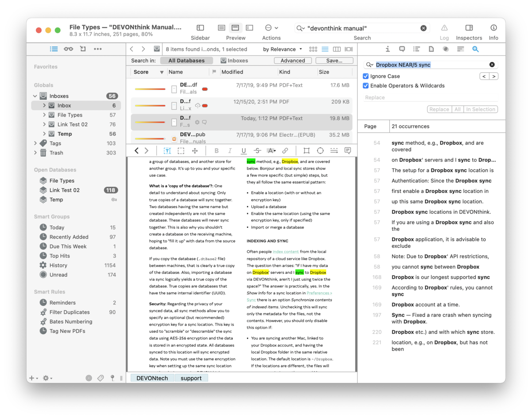
Task: Switch sidebar to navigation list view
Action: tap(54, 49)
